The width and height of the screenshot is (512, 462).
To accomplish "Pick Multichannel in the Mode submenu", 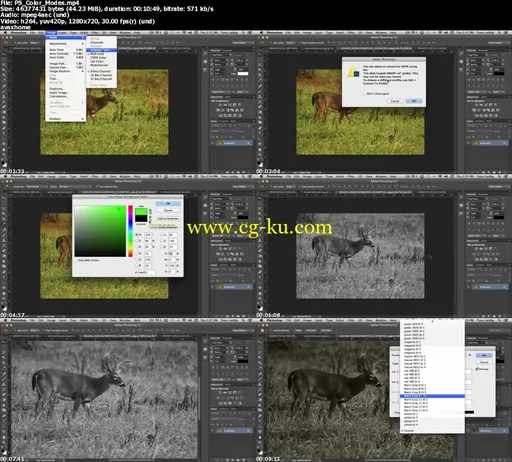I will 101,65.
